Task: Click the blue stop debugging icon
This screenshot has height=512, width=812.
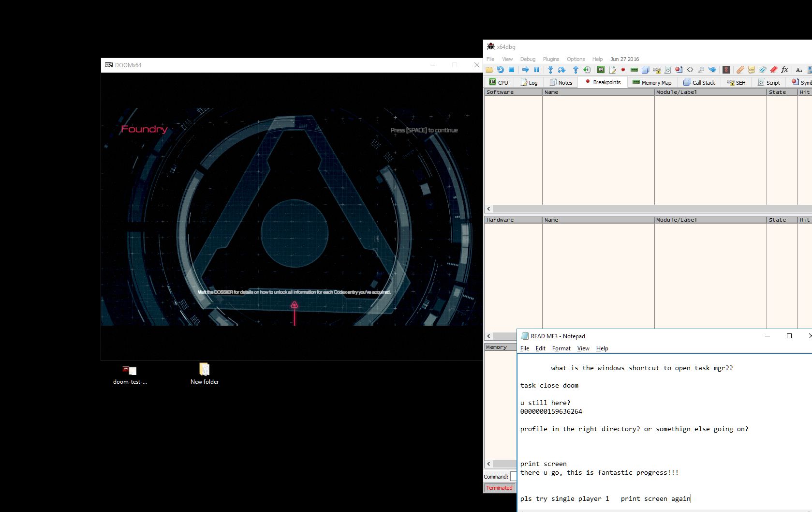Action: tap(511, 70)
